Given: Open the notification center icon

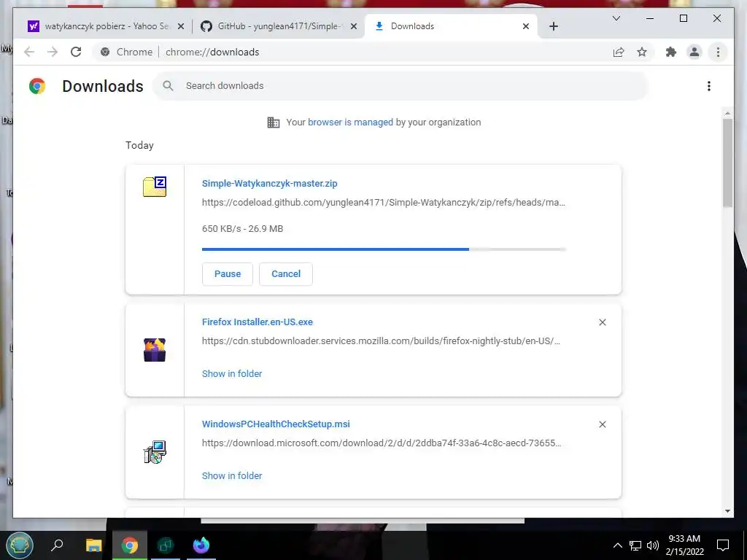Looking at the screenshot, I should [723, 545].
